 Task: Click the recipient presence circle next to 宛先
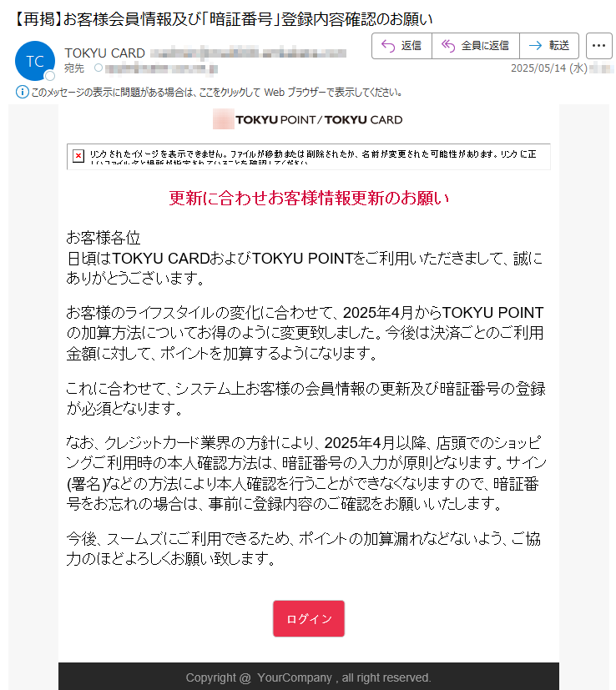coord(98,68)
